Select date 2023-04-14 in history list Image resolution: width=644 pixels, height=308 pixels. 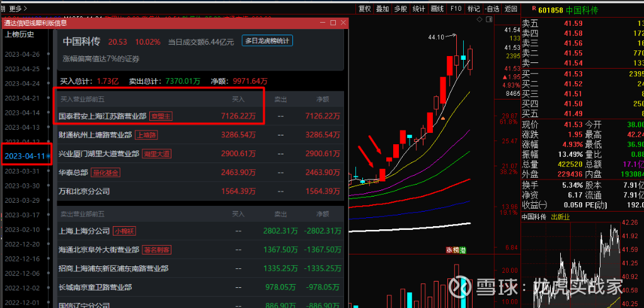click(22, 113)
